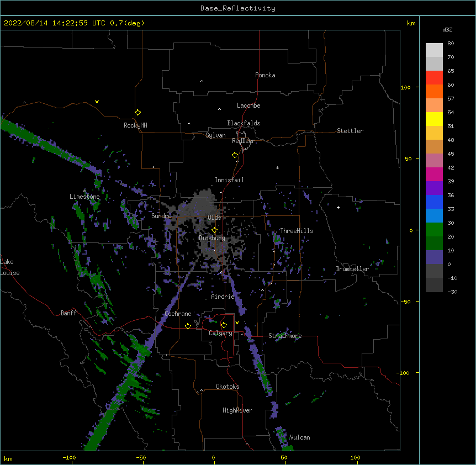The width and height of the screenshot is (476, 465).
Task: Click the Sundre town label
Action: 161,216
